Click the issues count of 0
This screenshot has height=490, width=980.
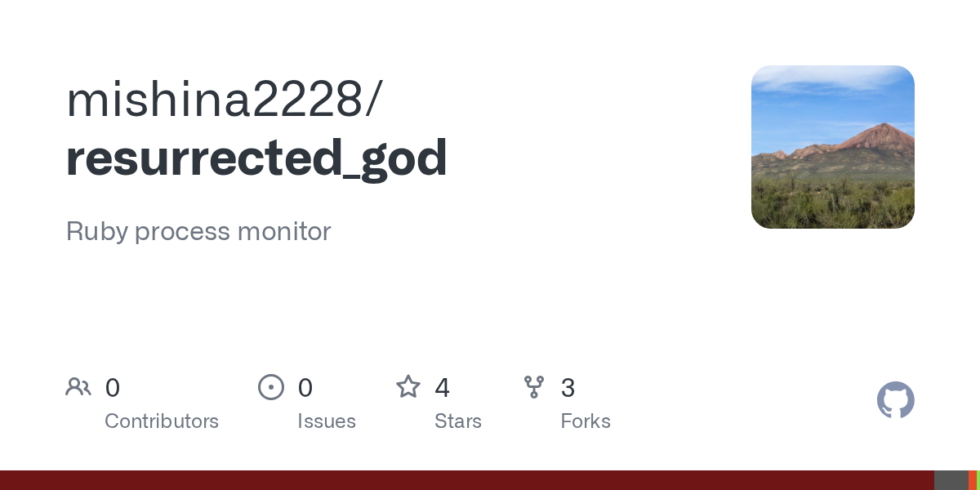pos(305,388)
